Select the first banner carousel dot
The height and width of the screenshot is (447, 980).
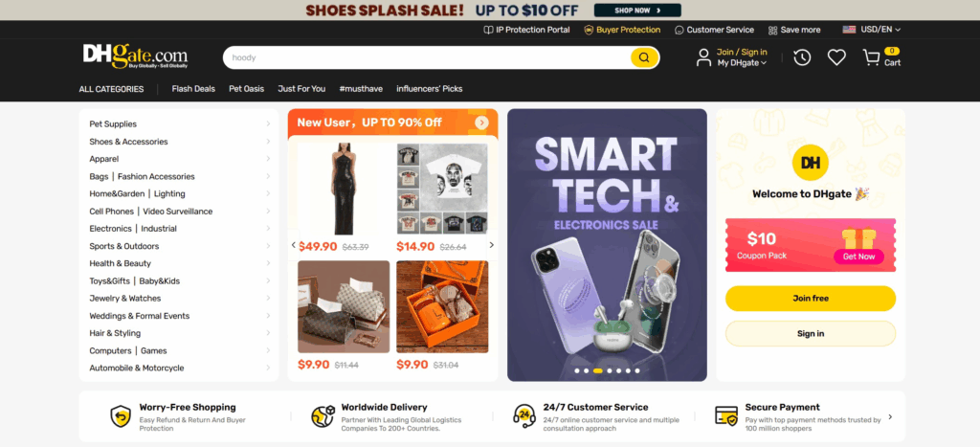point(577,370)
